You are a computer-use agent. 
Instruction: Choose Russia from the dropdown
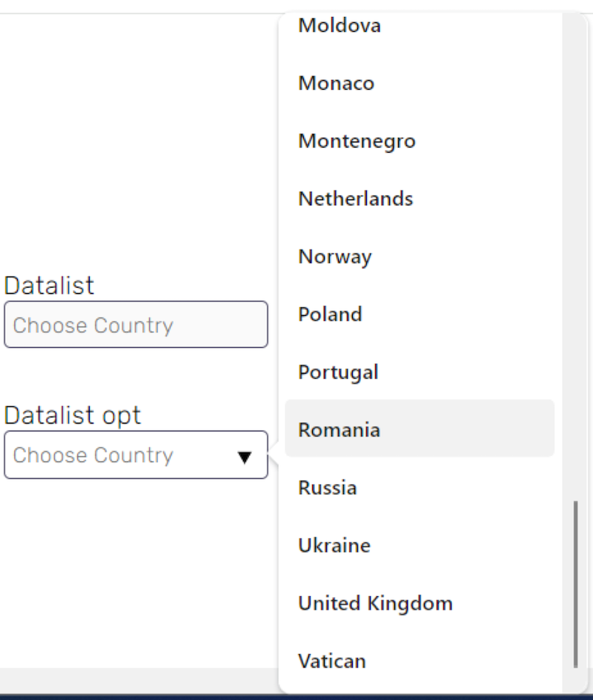pos(420,487)
